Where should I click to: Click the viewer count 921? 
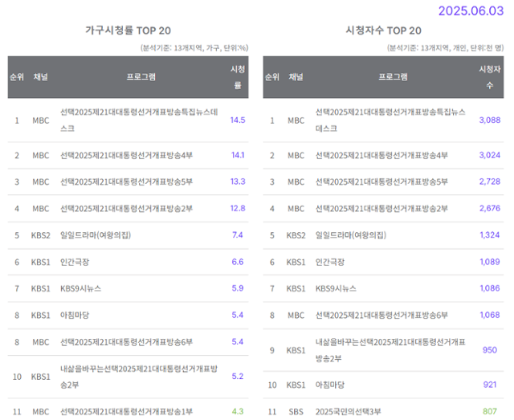click(490, 385)
